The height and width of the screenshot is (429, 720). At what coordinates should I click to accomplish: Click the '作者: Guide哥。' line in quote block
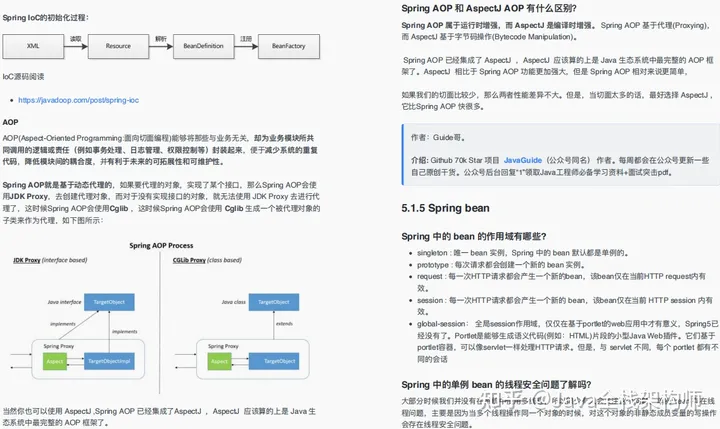(x=438, y=137)
